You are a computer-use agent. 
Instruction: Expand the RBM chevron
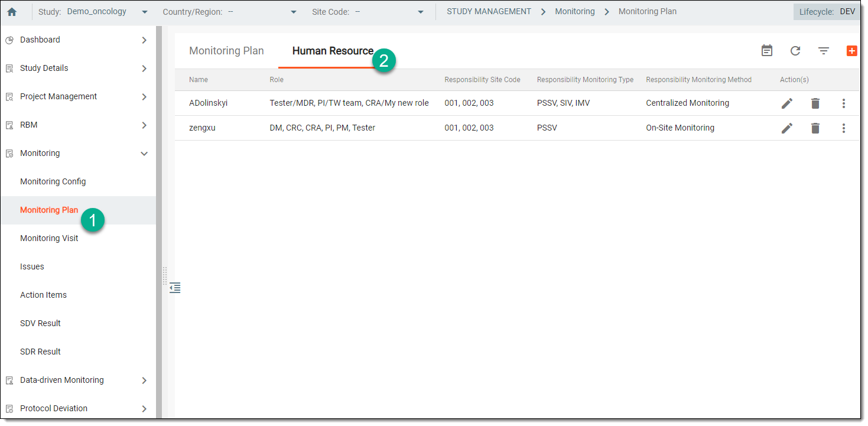[x=144, y=125]
